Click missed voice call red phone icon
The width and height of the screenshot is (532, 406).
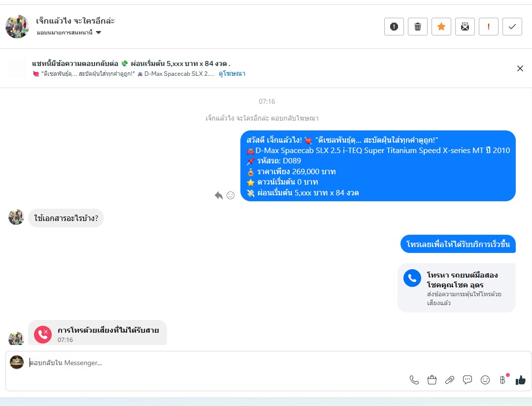43,335
